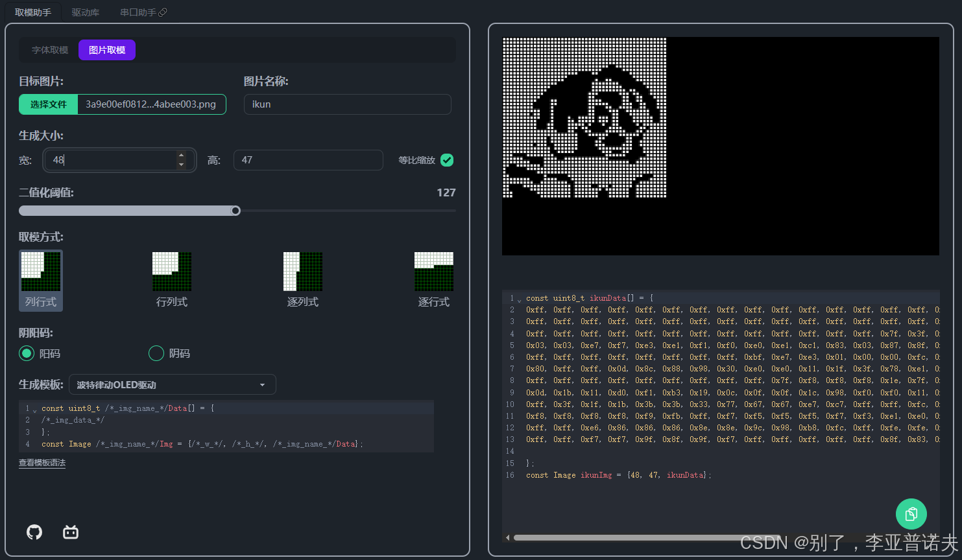Focus the 高 height input showing 47
Screen dimensions: 962x560
coord(308,160)
